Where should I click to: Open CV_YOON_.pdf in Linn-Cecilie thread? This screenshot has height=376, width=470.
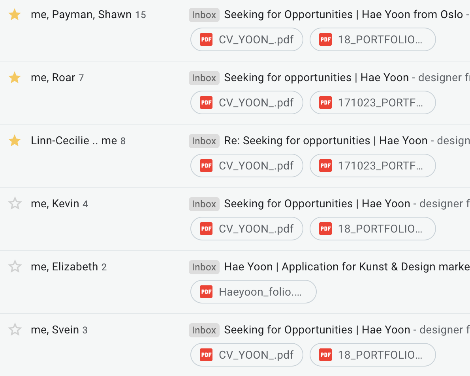[247, 166]
